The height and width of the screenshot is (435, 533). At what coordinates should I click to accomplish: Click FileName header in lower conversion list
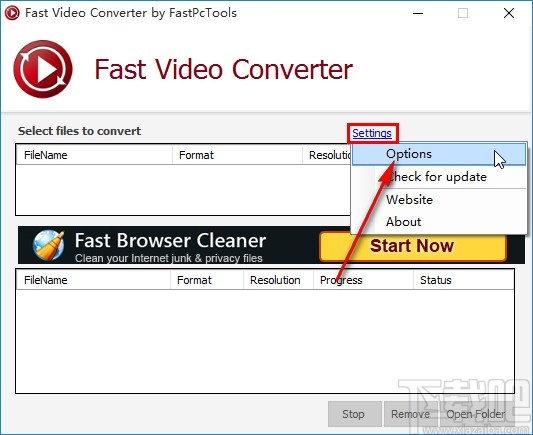click(x=93, y=280)
